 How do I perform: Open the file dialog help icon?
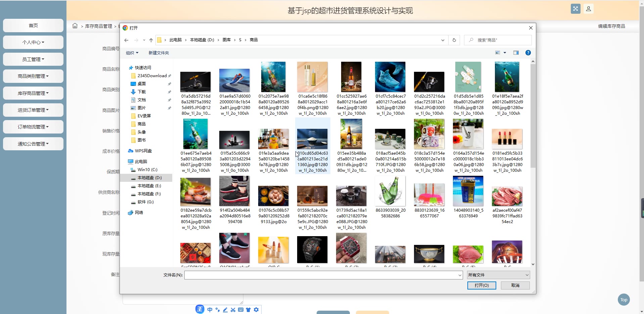[x=528, y=53]
